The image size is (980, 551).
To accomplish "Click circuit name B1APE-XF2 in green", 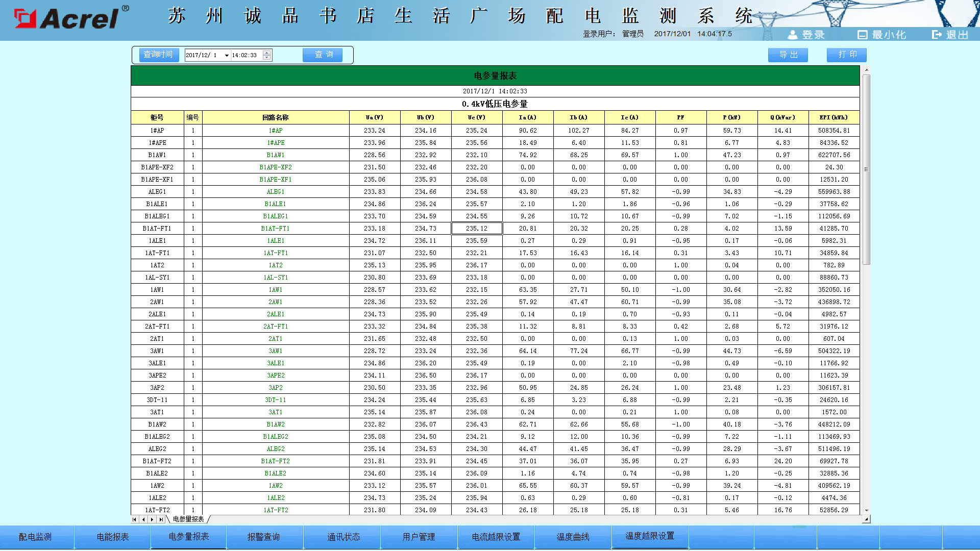I will coord(276,167).
